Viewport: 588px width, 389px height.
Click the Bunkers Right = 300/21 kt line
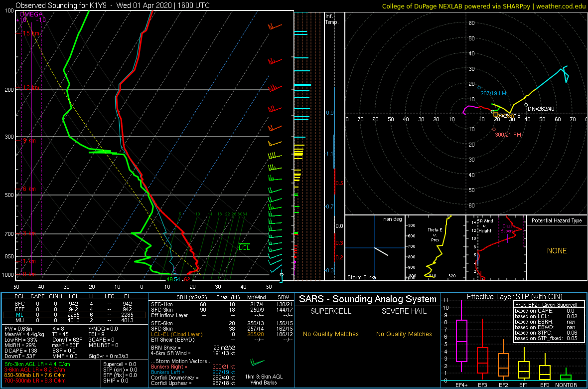point(193,367)
